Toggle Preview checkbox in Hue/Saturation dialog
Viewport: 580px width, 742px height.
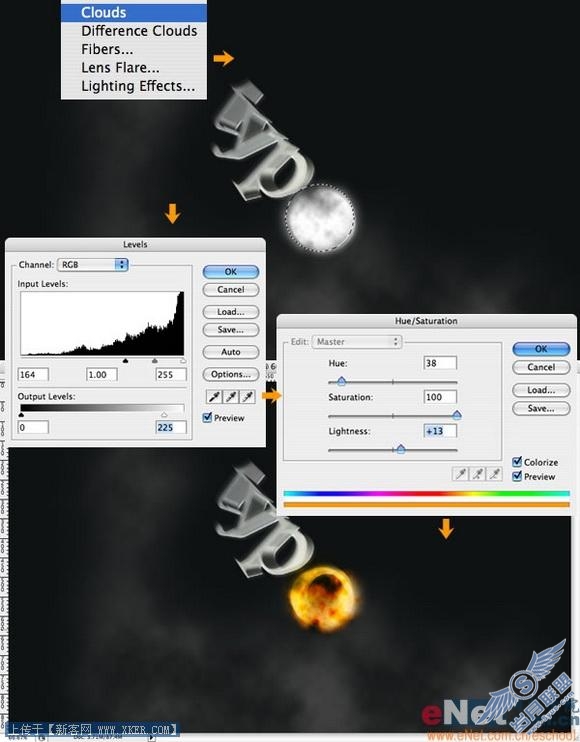(517, 476)
